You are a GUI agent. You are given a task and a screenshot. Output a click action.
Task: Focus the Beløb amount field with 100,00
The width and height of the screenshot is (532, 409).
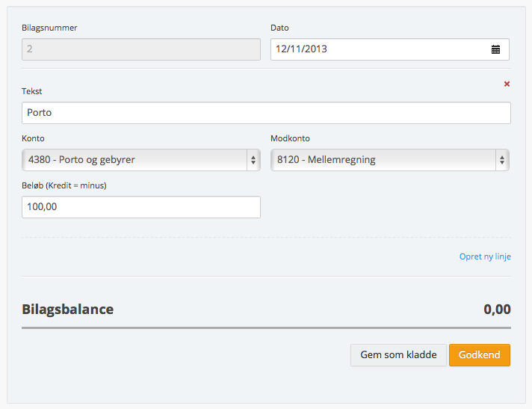click(140, 207)
